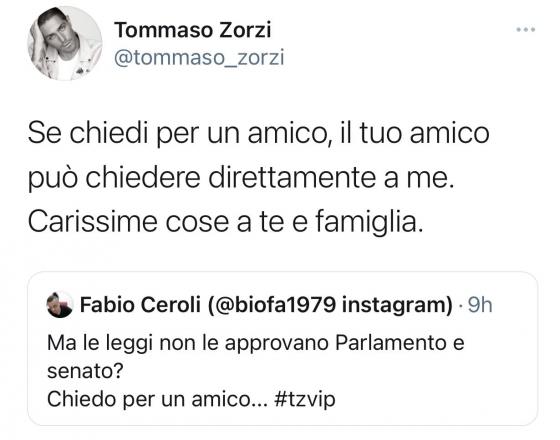Tap Fabio Ceroli's small avatar picture
Image resolution: width=560 pixels, height=440 pixels.
(x=60, y=305)
